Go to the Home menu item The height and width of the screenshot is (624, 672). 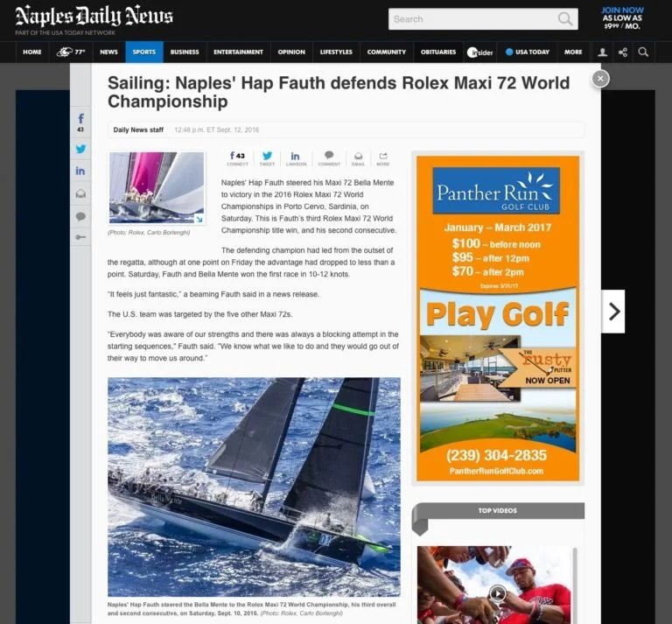pyautogui.click(x=32, y=52)
